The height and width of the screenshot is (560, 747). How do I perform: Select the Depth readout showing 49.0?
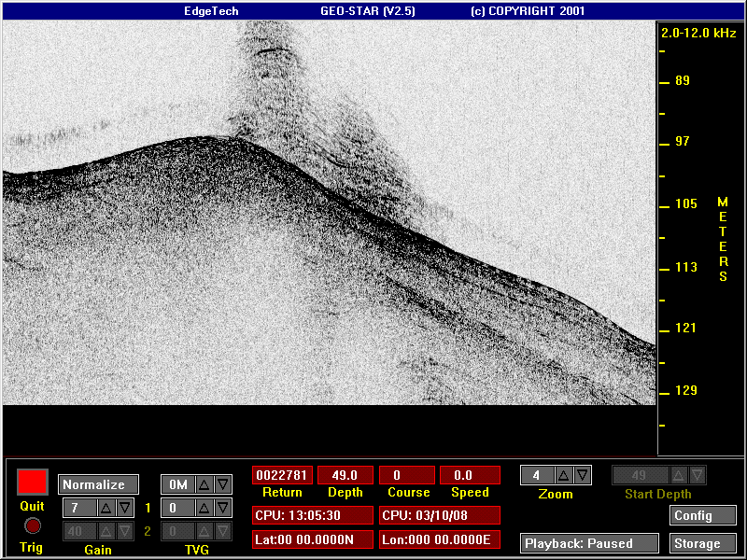[x=345, y=475]
